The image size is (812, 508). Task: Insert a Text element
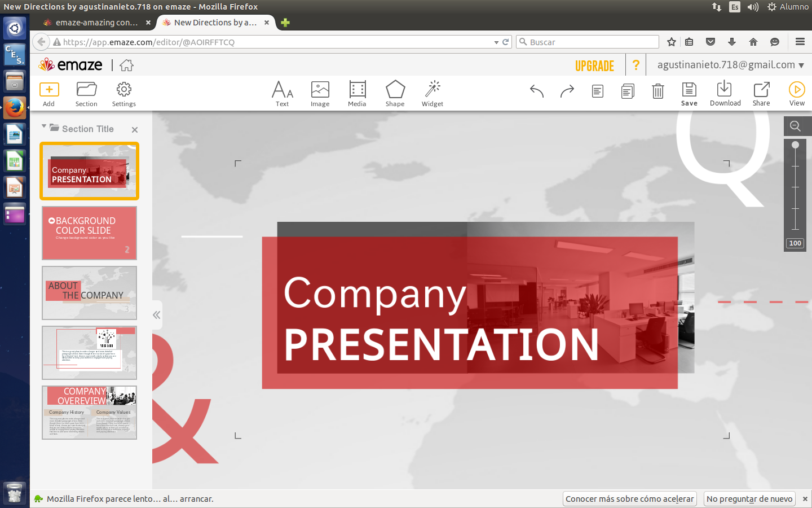click(x=282, y=94)
